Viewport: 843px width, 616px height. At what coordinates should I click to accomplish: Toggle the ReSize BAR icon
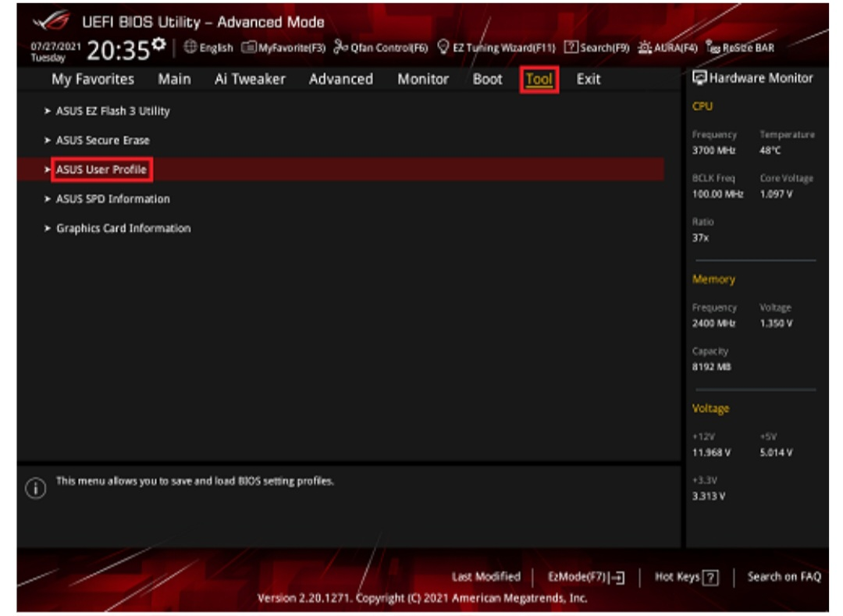click(x=713, y=48)
